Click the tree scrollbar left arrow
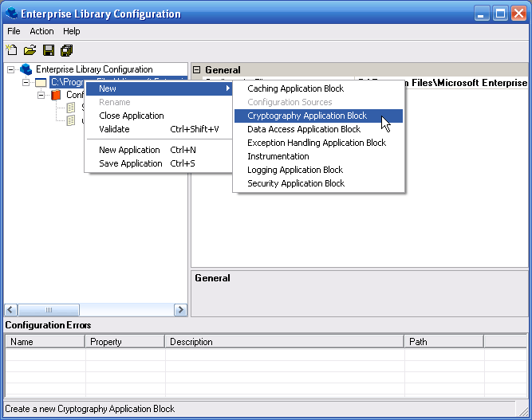The image size is (532, 420). [x=10, y=310]
